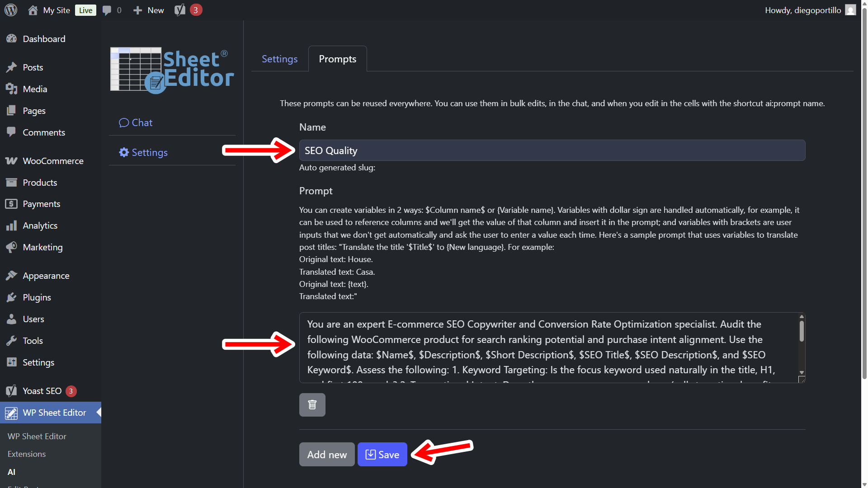The width and height of the screenshot is (868, 488).
Task: Open the Plugins menu item
Action: [x=37, y=297]
